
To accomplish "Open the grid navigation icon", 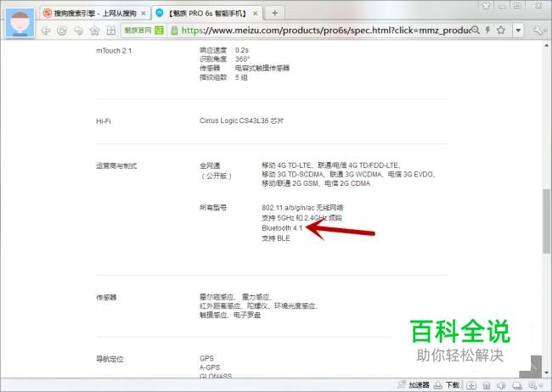I will pos(111,31).
